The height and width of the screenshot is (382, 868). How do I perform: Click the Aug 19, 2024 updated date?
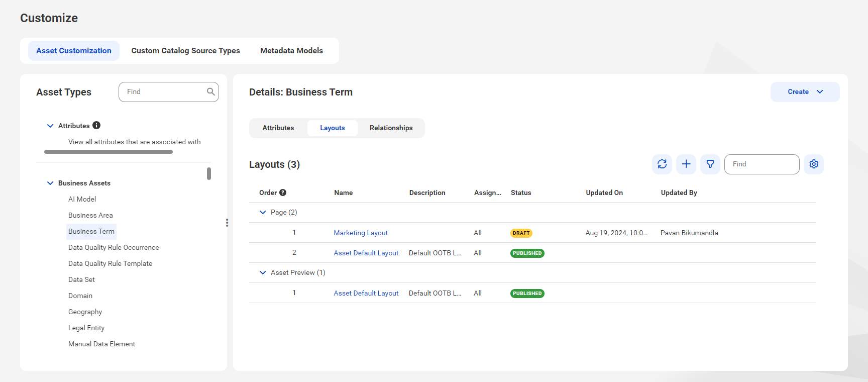point(616,233)
